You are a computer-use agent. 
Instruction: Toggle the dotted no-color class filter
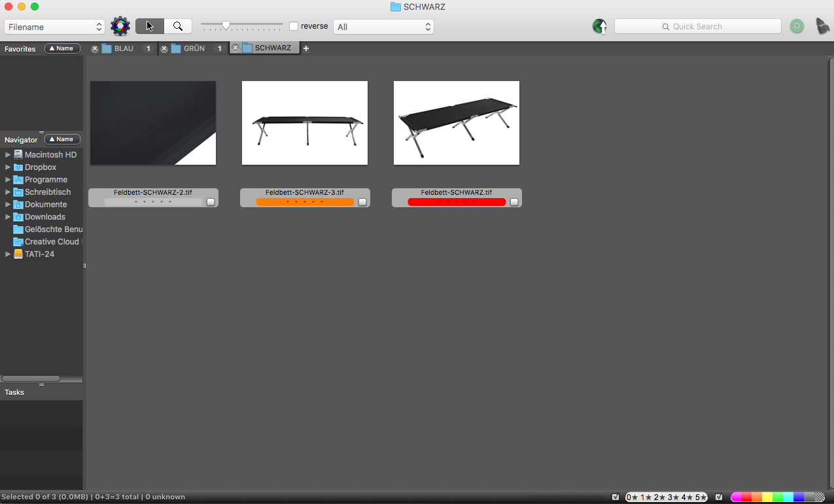tap(819, 497)
